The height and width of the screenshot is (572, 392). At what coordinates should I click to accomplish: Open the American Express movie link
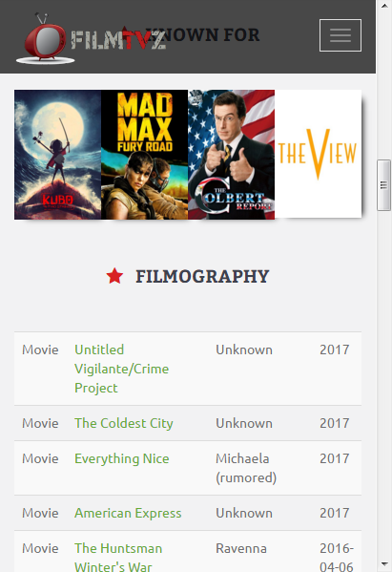tap(128, 513)
